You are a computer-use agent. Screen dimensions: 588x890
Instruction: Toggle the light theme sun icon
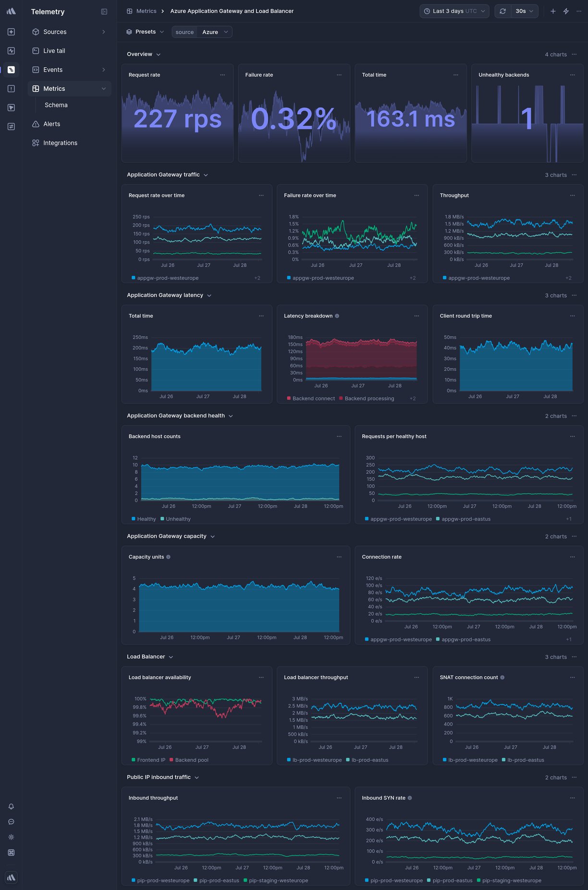pos(11,837)
